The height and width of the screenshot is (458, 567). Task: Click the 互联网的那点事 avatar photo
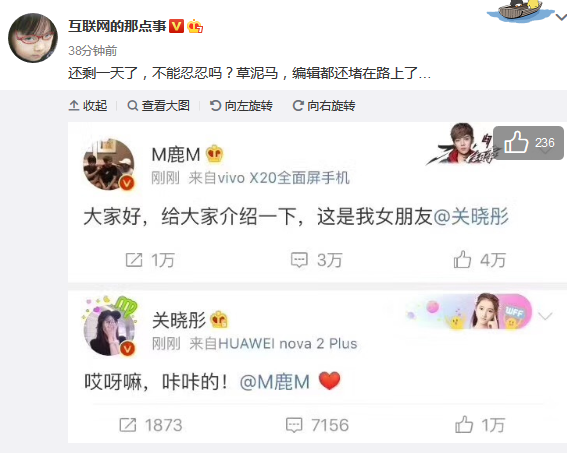pyautogui.click(x=33, y=38)
